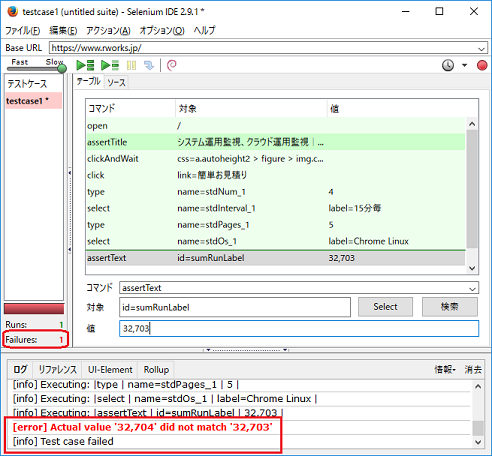Switch to the リファレンス tab
Viewport: 492px width, 456px height.
tap(57, 370)
